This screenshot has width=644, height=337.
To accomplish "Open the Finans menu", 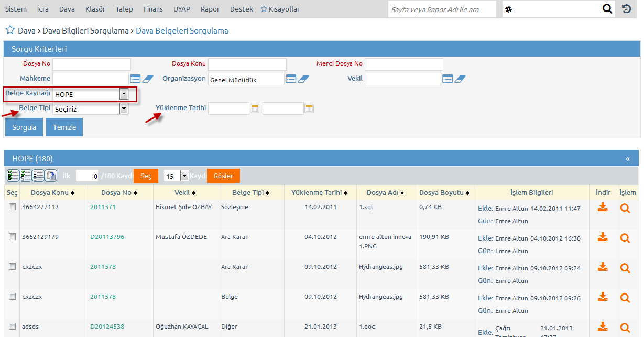I will [x=154, y=9].
